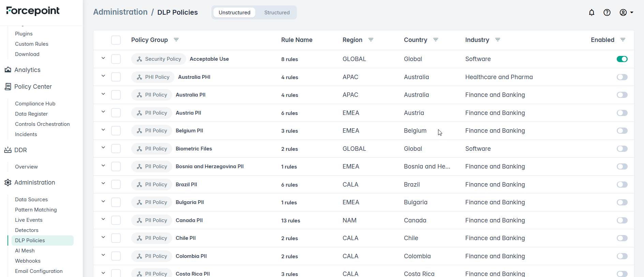Switch to the Structured tab
The height and width of the screenshot is (277, 644).
point(277,13)
